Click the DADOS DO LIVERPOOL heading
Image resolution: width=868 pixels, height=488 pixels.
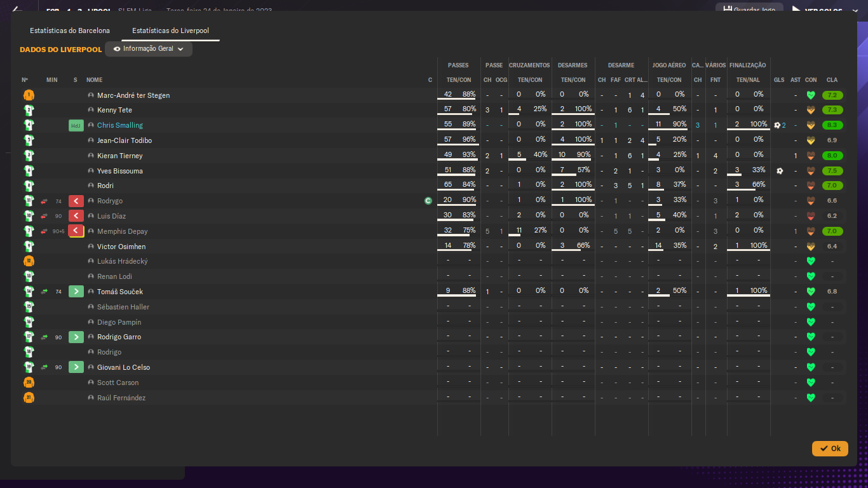tap(60, 49)
